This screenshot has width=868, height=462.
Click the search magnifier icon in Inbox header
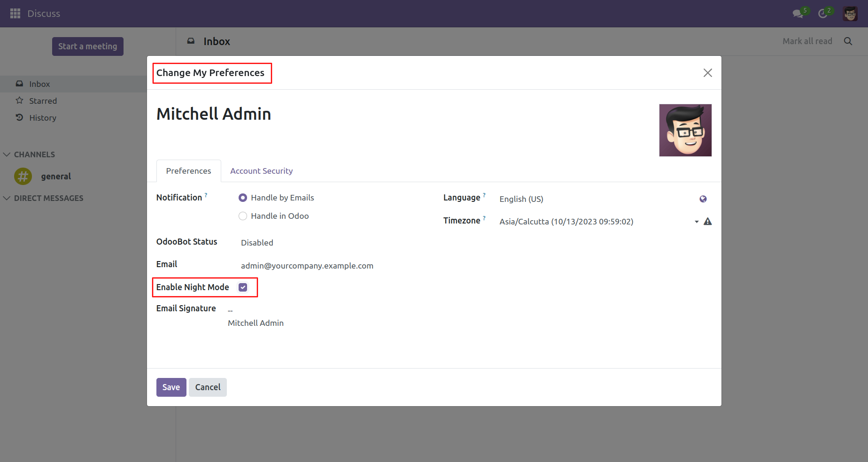click(x=848, y=41)
